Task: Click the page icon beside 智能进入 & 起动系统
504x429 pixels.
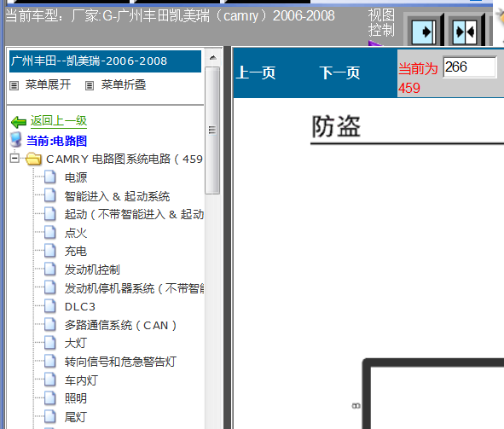Action: click(x=49, y=195)
